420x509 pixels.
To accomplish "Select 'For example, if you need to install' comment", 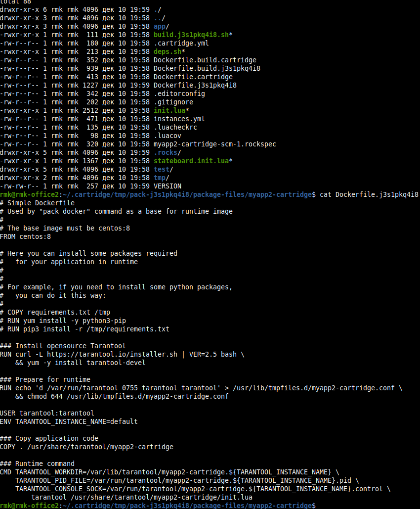I will 116,287.
